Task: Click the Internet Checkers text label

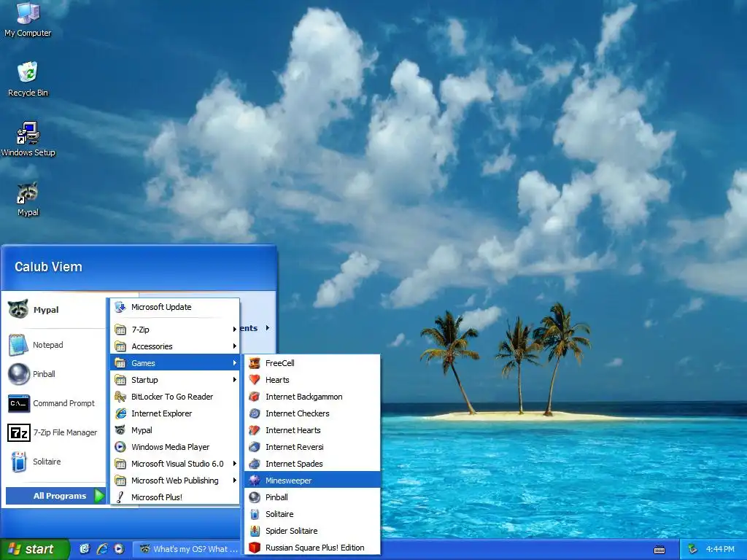Action: click(298, 413)
